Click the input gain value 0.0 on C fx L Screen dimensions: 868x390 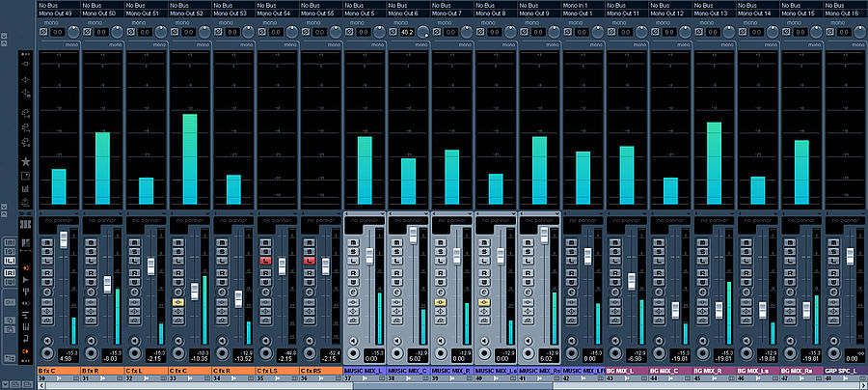click(x=145, y=32)
